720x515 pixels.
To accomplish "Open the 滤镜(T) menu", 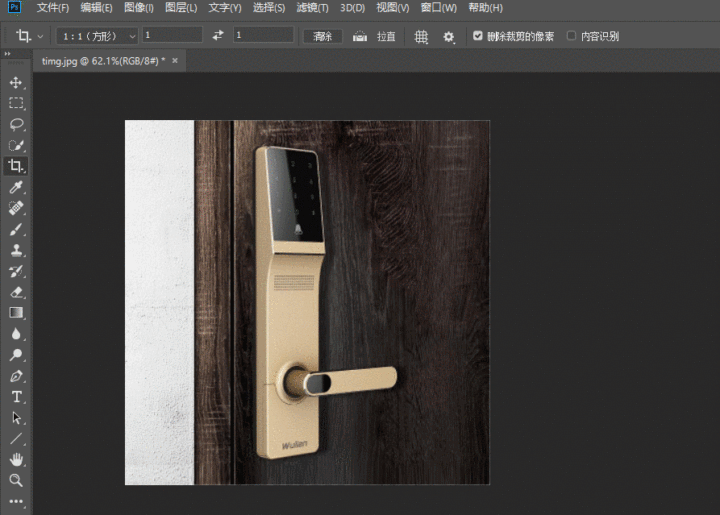I will click(x=316, y=8).
